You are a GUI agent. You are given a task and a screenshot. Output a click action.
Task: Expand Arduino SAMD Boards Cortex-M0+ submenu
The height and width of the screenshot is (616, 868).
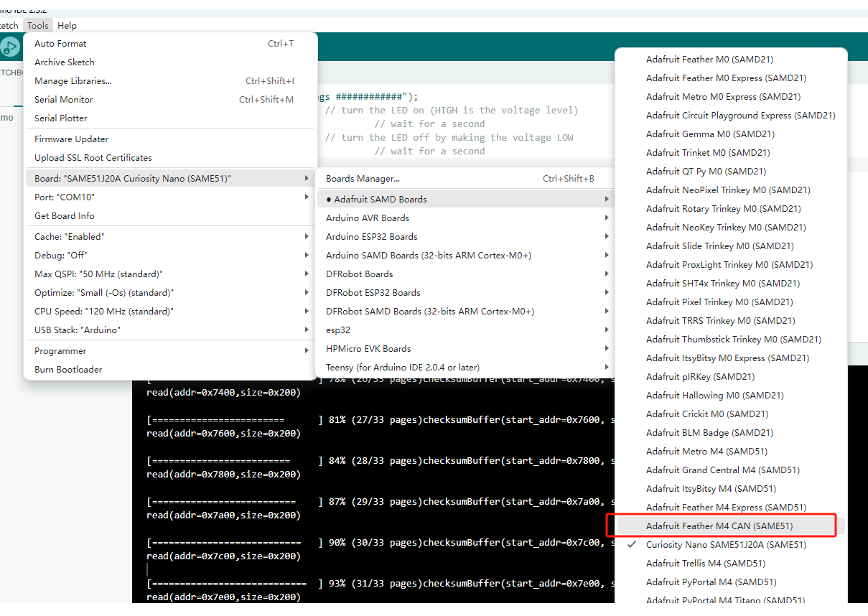(465, 256)
